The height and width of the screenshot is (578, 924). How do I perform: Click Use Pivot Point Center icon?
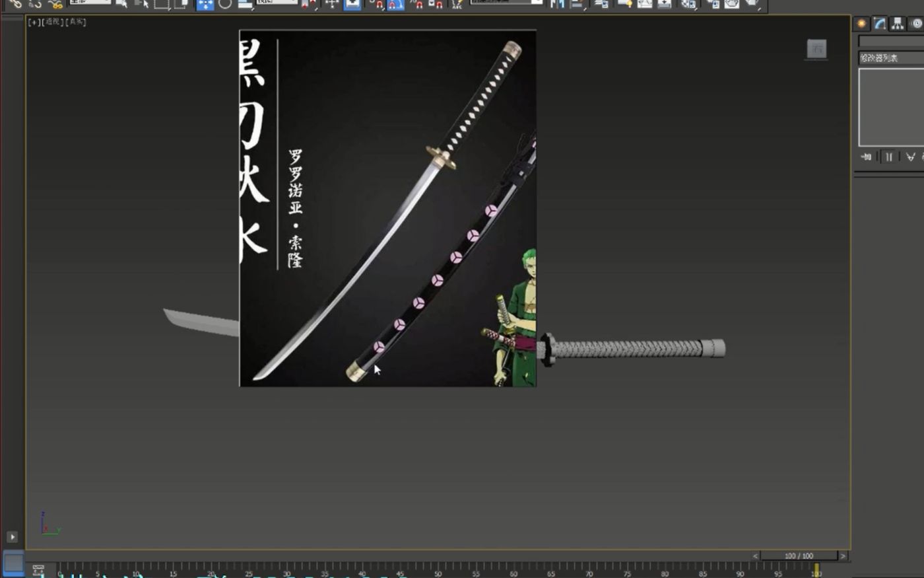[308, 4]
